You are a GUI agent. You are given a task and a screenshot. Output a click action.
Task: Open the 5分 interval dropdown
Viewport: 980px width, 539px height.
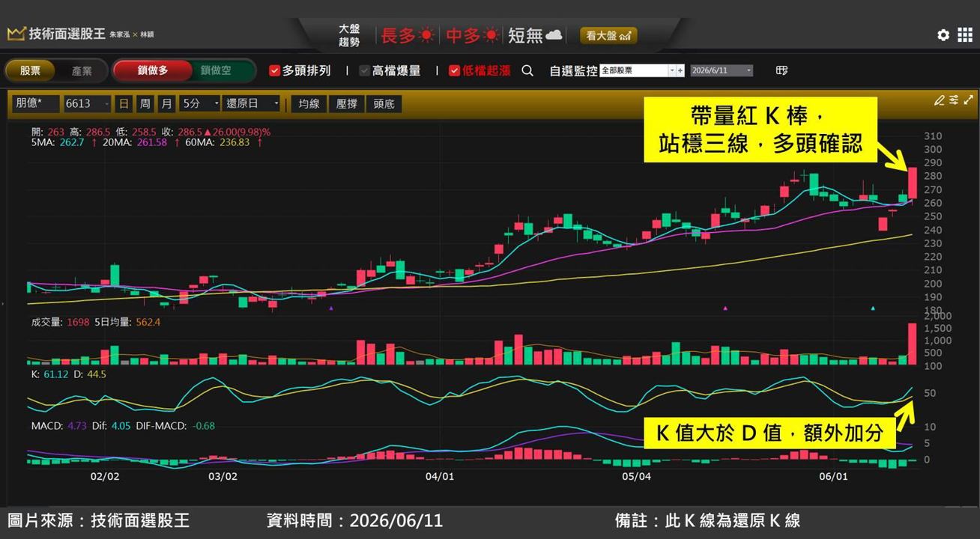click(200, 103)
